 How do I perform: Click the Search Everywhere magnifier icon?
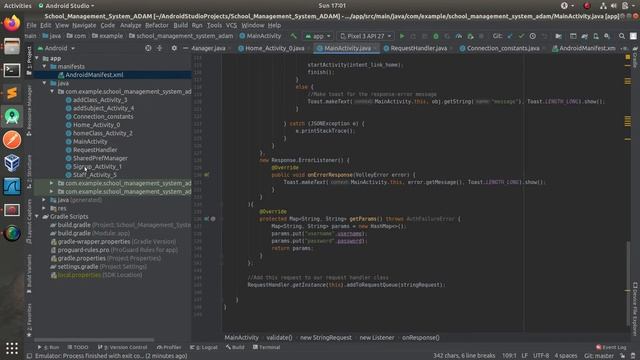pos(622,36)
